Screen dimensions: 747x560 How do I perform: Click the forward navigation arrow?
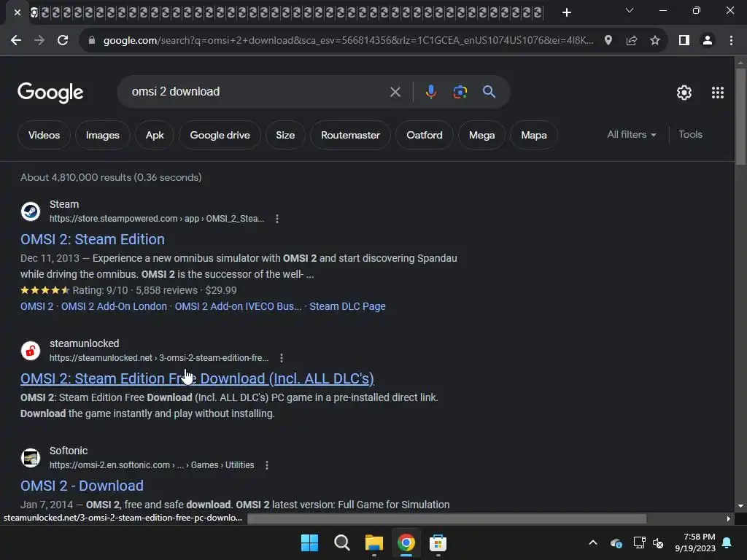(x=39, y=41)
